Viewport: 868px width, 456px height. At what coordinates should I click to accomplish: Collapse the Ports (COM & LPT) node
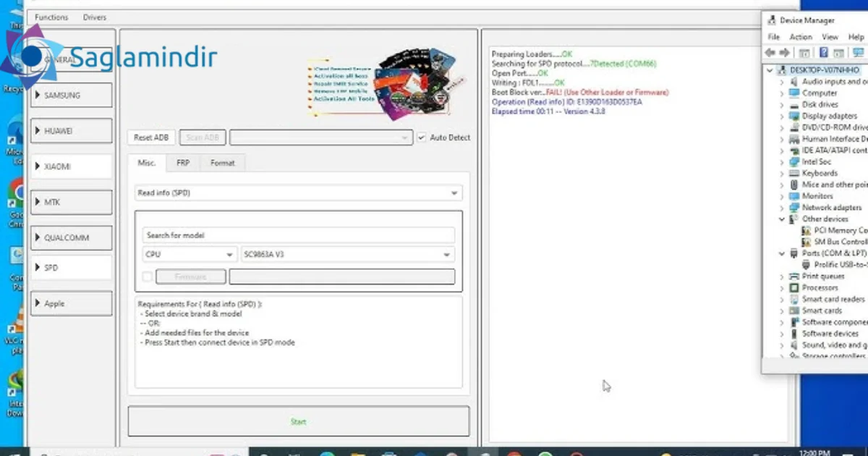click(x=782, y=253)
